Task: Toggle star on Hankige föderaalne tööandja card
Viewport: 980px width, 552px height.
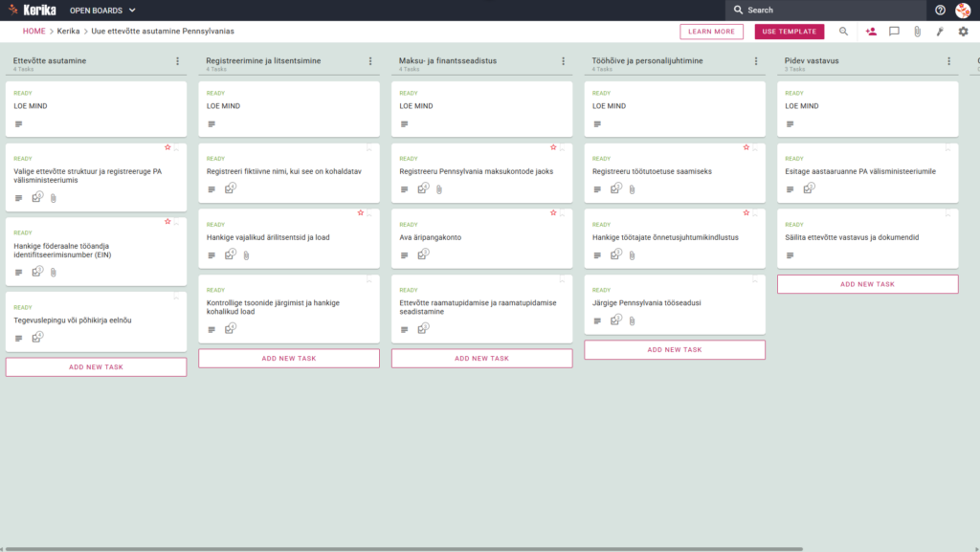Action: tap(167, 222)
